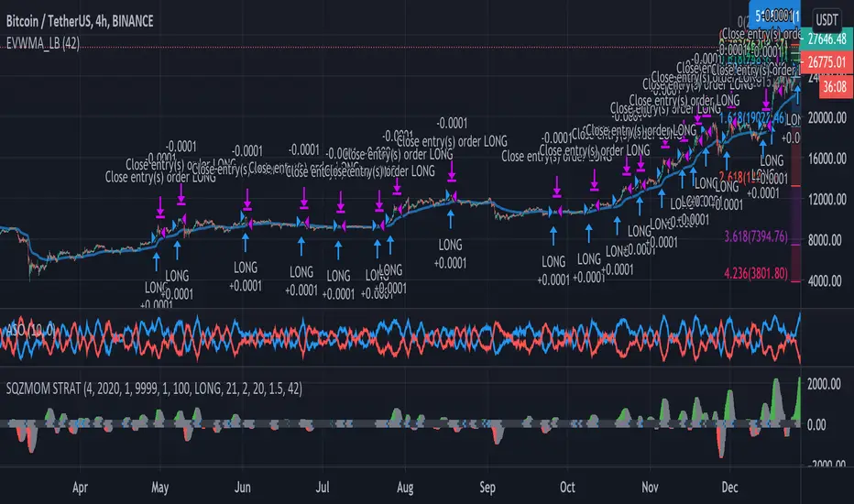Click the magenta close arrow at start of June
The width and height of the screenshot is (854, 504).
(247, 199)
